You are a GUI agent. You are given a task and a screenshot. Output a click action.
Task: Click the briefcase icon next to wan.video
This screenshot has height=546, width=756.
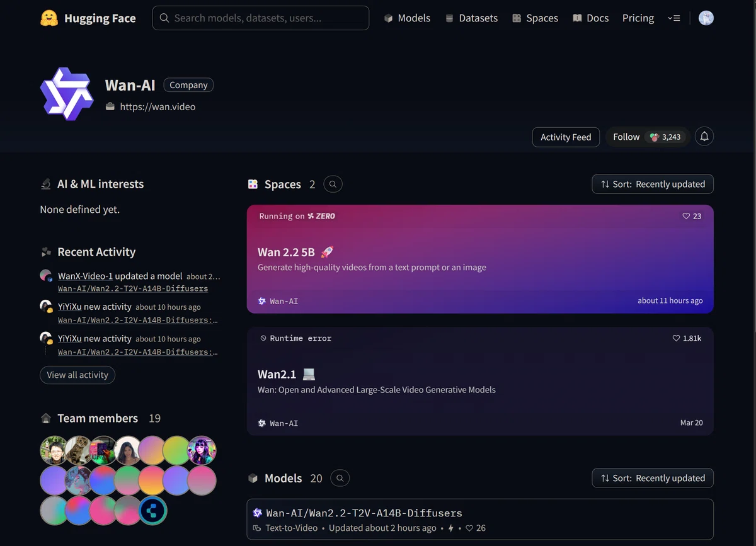click(x=110, y=106)
